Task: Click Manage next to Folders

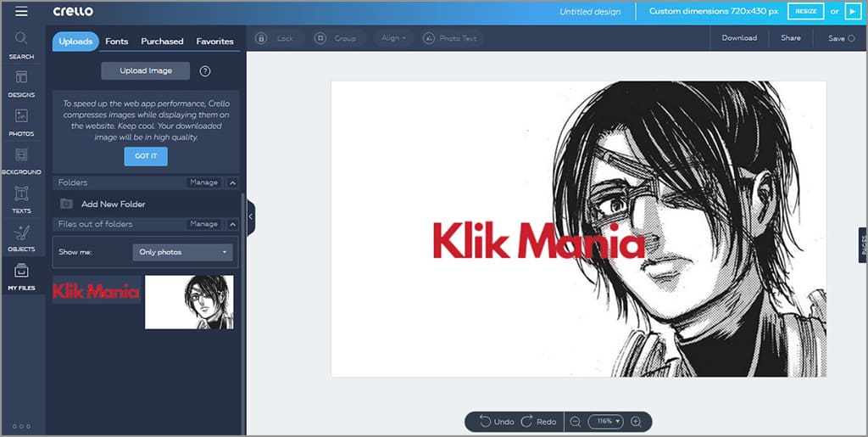Action: tap(203, 182)
